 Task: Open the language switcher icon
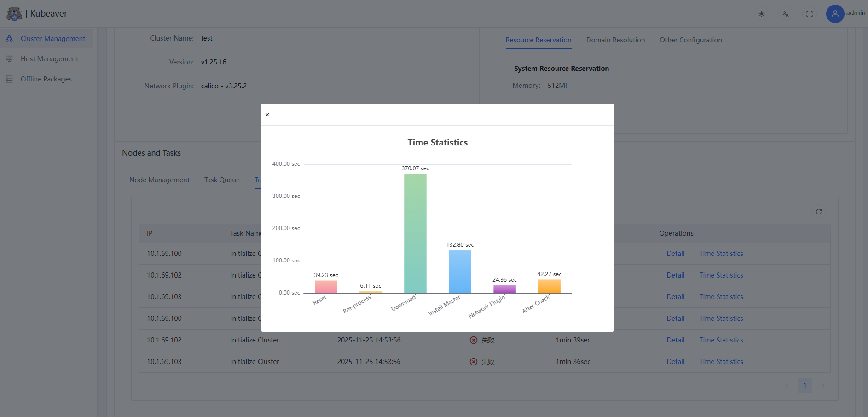786,14
